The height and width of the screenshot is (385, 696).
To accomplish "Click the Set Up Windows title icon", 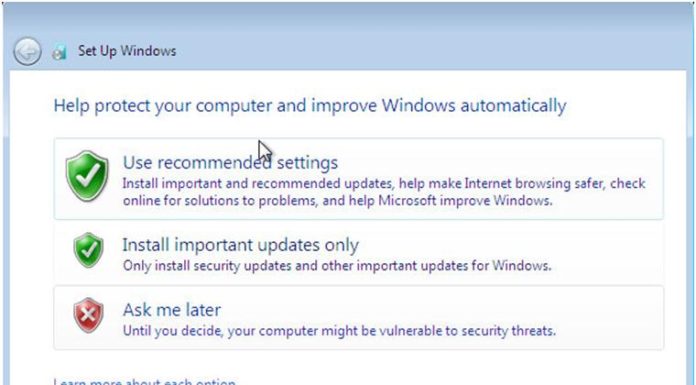I will point(59,52).
